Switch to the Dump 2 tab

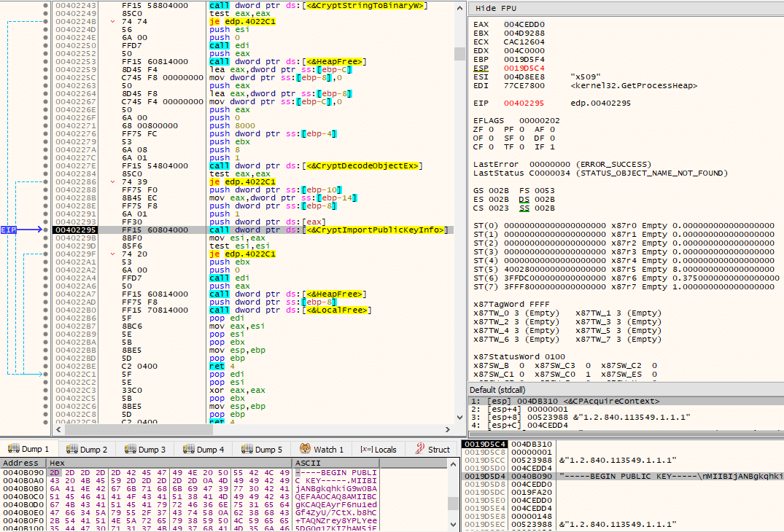[87, 449]
